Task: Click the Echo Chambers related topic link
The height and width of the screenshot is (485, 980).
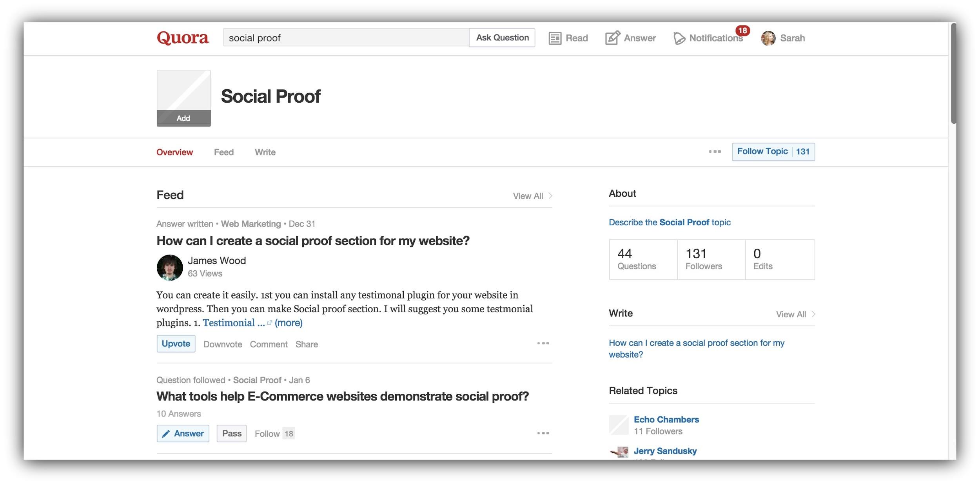Action: tap(666, 419)
